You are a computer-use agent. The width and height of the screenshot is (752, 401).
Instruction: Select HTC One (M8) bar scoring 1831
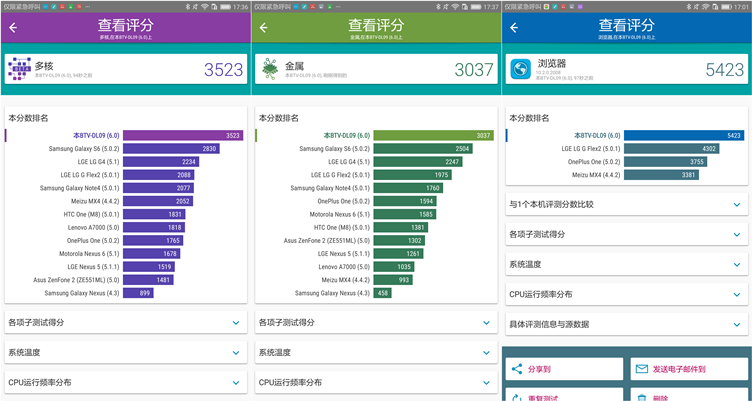click(154, 214)
